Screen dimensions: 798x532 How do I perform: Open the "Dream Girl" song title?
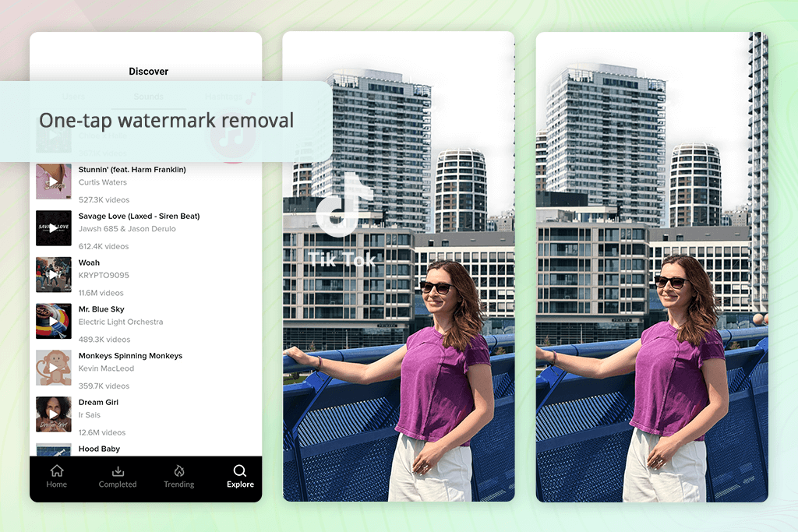point(98,402)
